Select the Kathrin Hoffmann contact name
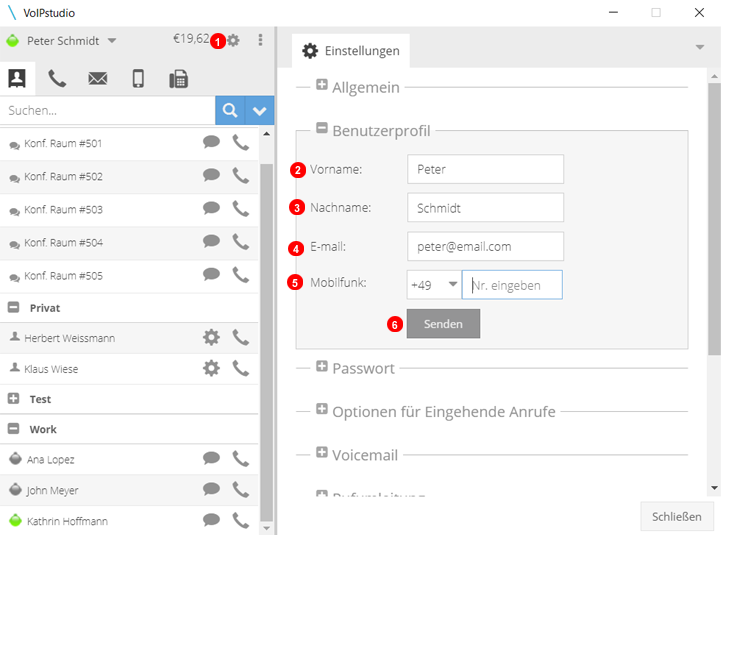Image resolution: width=739 pixels, height=667 pixels. click(67, 521)
